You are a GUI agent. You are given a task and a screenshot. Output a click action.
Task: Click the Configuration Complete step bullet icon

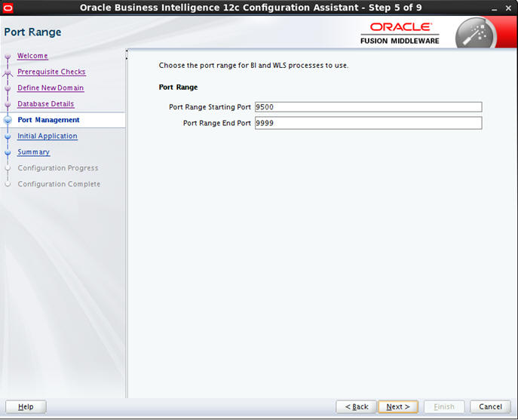(8, 184)
